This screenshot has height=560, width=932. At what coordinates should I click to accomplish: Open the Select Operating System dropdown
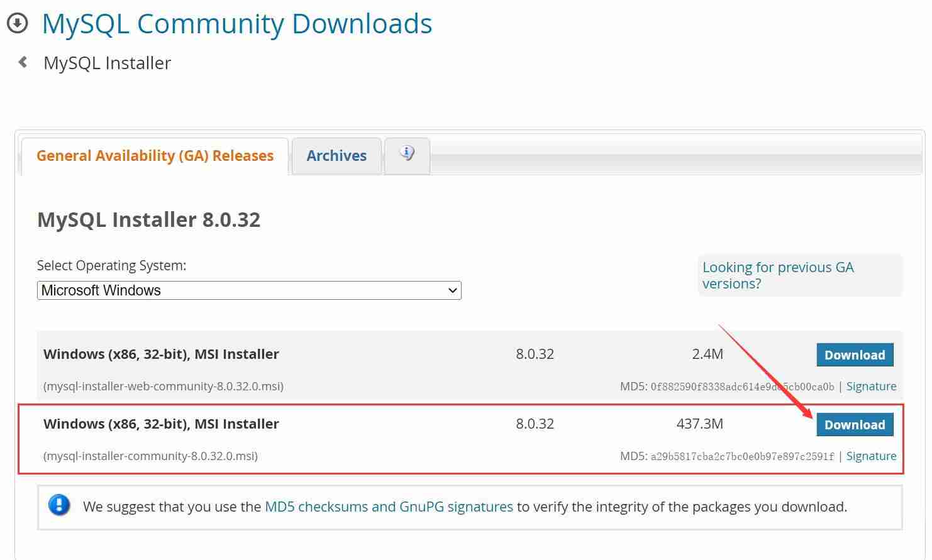pos(249,290)
